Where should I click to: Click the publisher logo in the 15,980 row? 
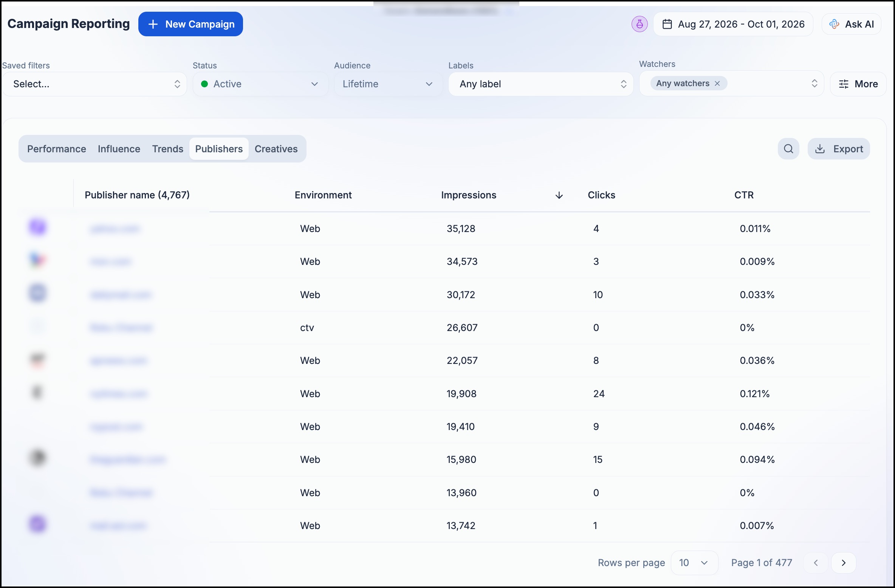coord(37,458)
